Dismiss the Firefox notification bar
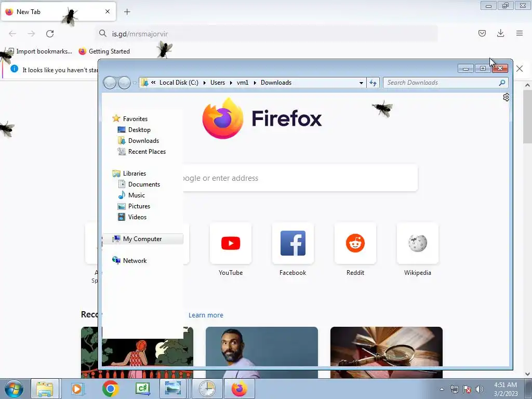532x399 pixels. click(520, 69)
